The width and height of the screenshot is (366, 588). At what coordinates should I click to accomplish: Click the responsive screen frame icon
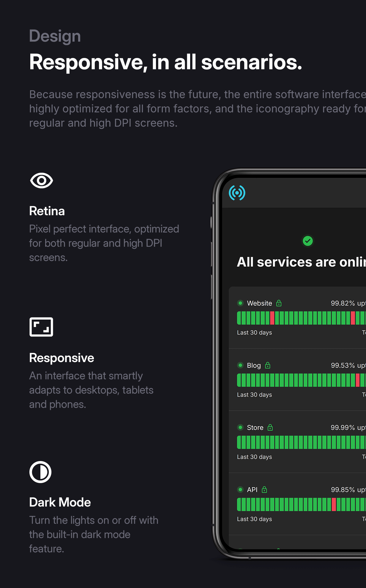pyautogui.click(x=41, y=327)
